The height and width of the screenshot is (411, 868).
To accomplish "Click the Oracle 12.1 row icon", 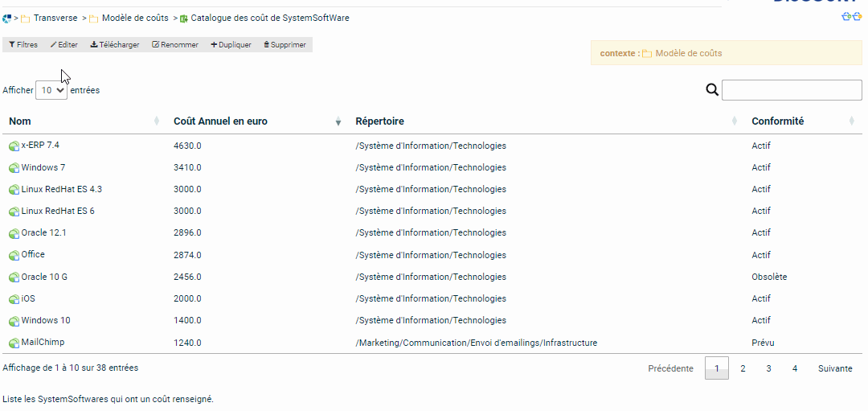I will tap(14, 233).
